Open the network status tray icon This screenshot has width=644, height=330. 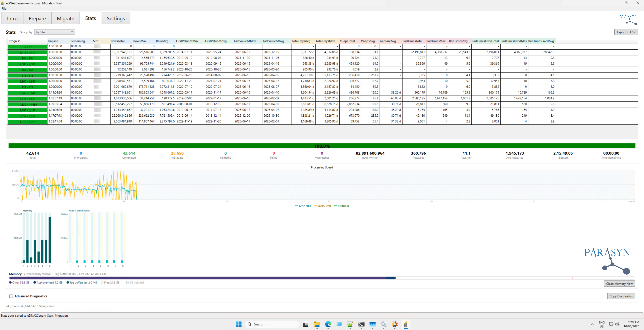click(x=611, y=324)
